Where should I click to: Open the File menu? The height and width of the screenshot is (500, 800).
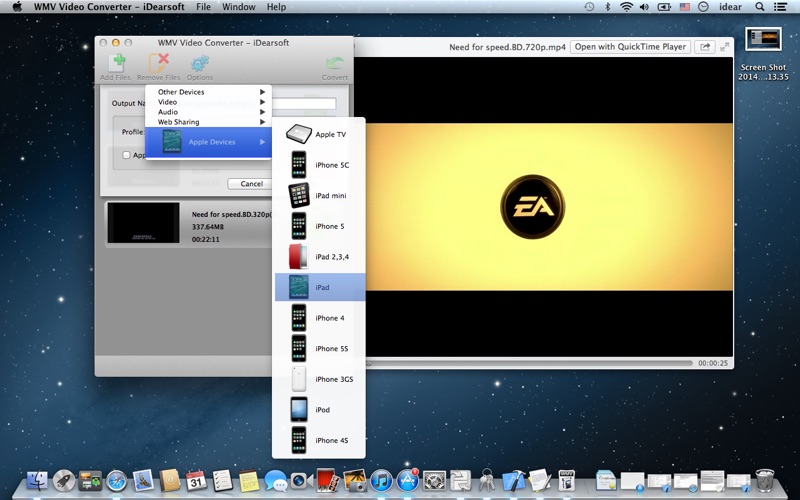tap(203, 7)
